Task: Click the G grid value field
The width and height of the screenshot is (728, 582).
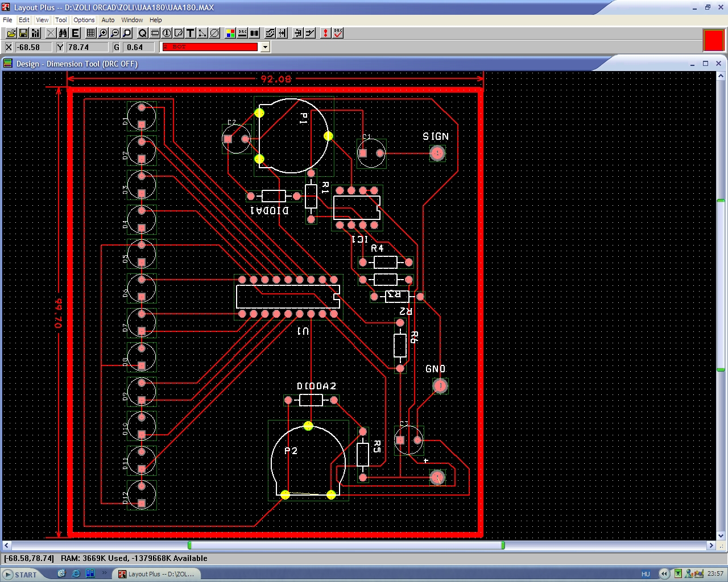Action: pyautogui.click(x=139, y=47)
